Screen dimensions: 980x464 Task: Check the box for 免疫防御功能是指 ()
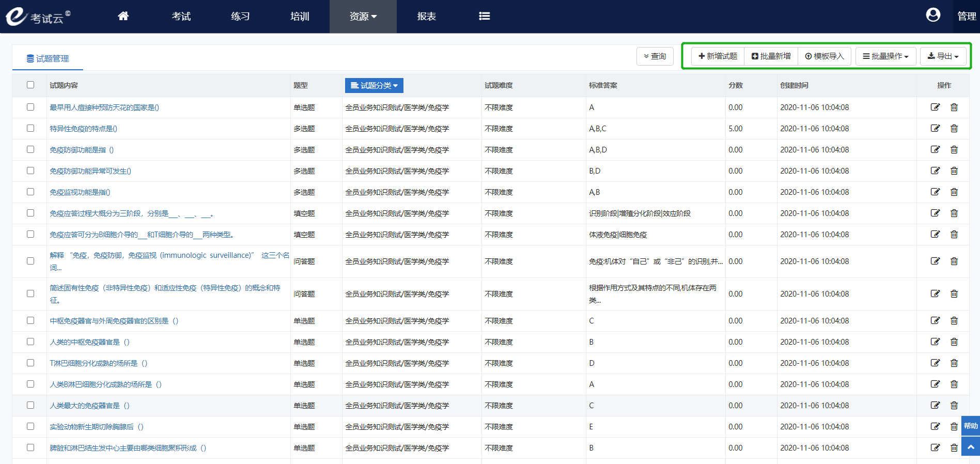pos(30,149)
